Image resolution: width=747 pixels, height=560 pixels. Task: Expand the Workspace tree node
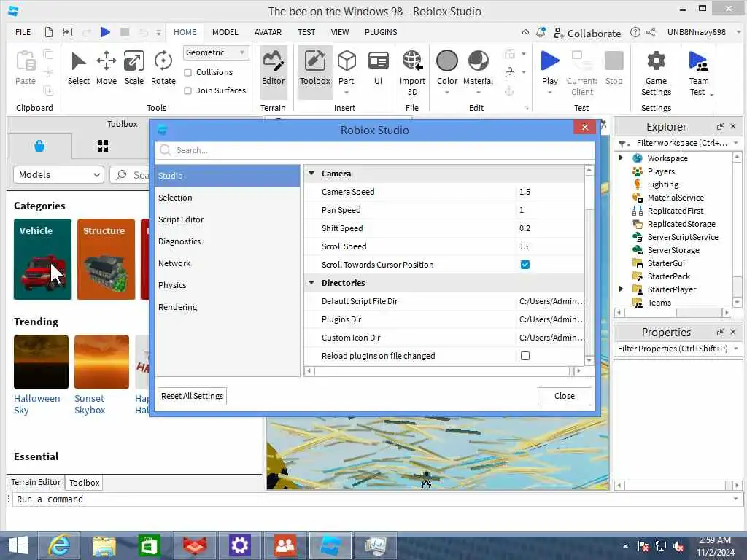[x=622, y=157]
